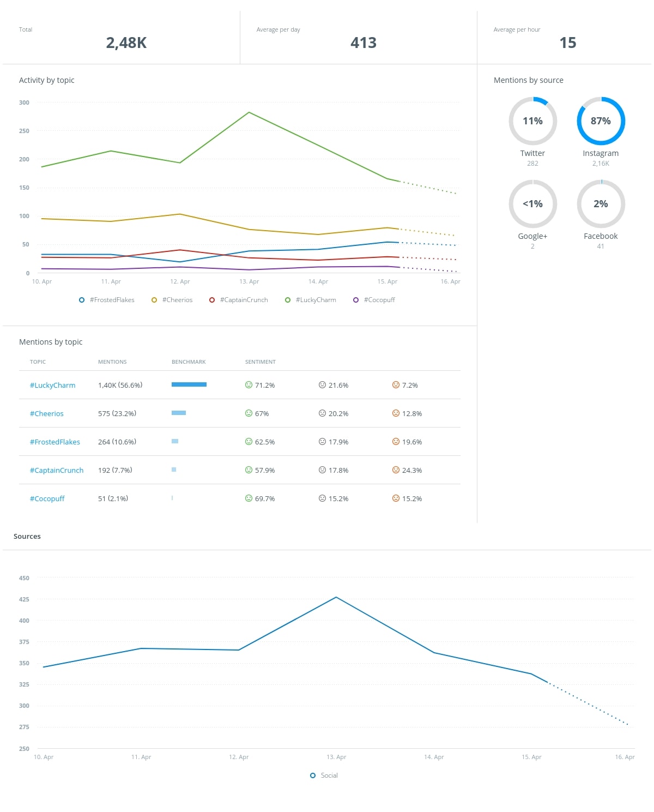Click the negative face icon for #LuckyCharm

[x=396, y=385]
